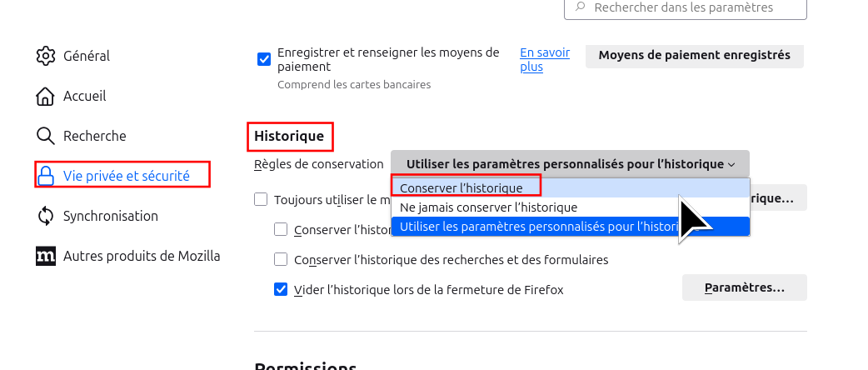Enable Conserver l'historique des recherches et formulaires
Screen dimensions: 868x370
click(x=281, y=259)
